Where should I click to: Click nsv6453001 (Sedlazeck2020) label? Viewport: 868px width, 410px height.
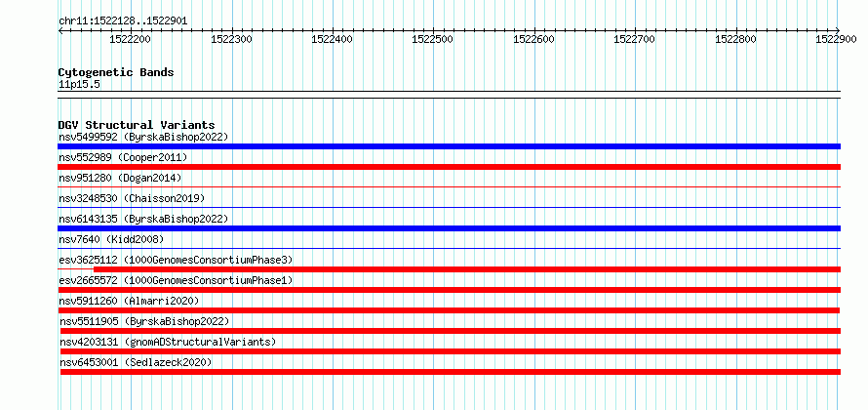tap(136, 362)
